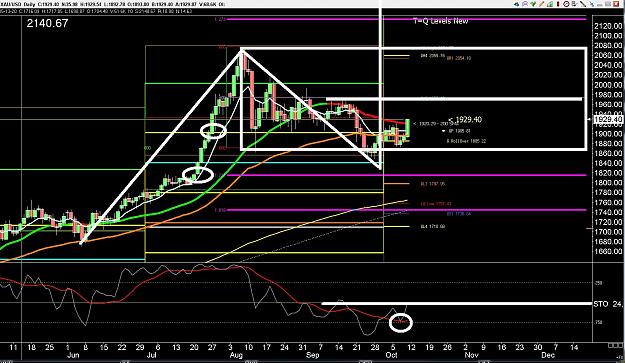The image size is (625, 363).
Task: Click the checklist icon in top toolbar
Action: point(574,4)
